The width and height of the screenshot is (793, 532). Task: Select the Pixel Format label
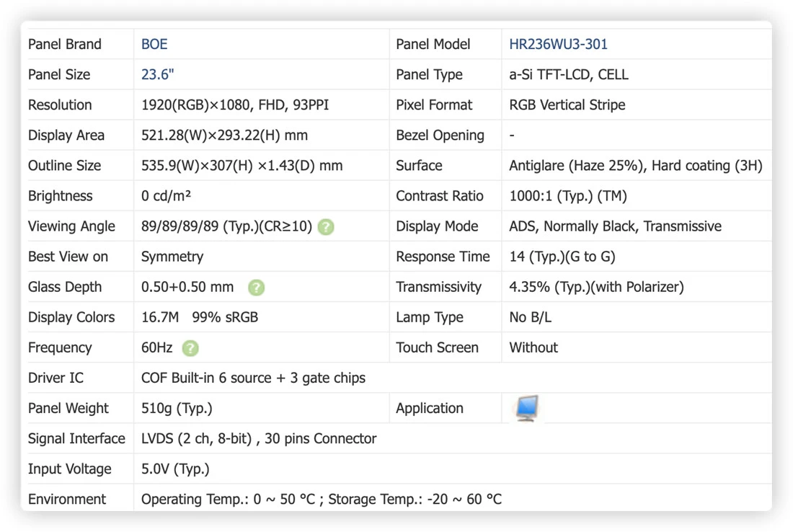pyautogui.click(x=434, y=105)
